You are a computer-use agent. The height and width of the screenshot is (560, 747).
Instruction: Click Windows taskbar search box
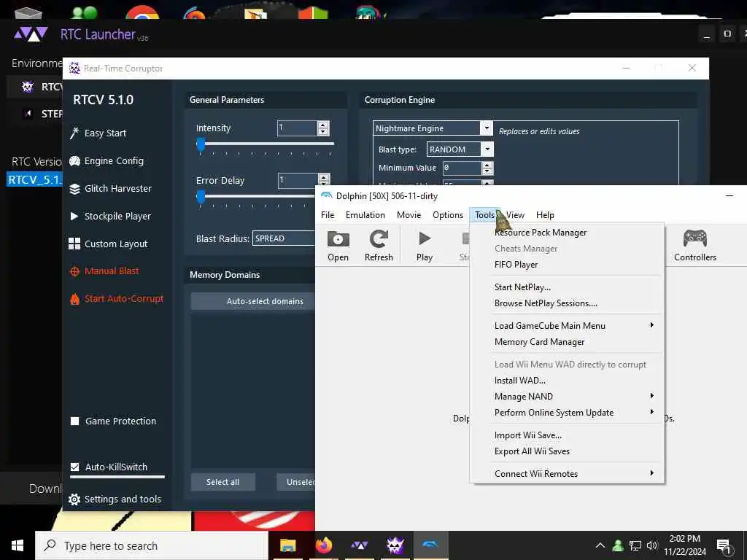[x=152, y=545]
